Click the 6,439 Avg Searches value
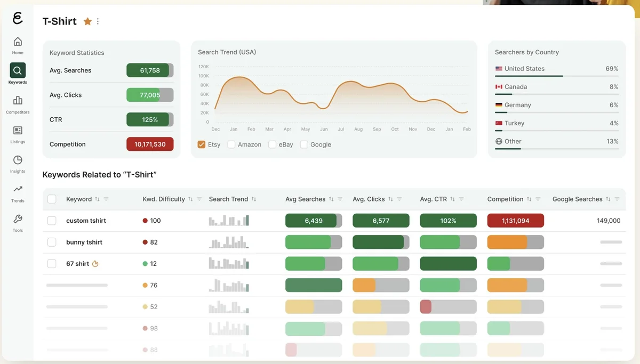The height and width of the screenshot is (364, 640). pyautogui.click(x=314, y=221)
